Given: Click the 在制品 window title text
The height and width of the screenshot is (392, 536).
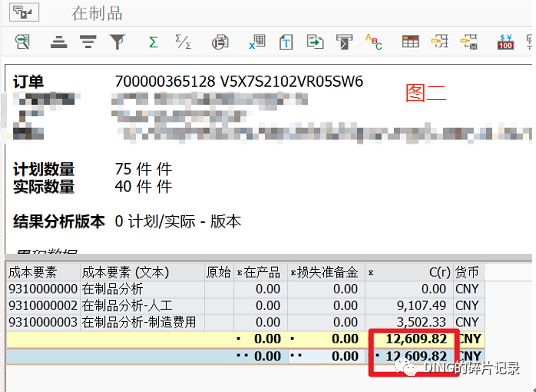Looking at the screenshot, I should [x=97, y=14].
